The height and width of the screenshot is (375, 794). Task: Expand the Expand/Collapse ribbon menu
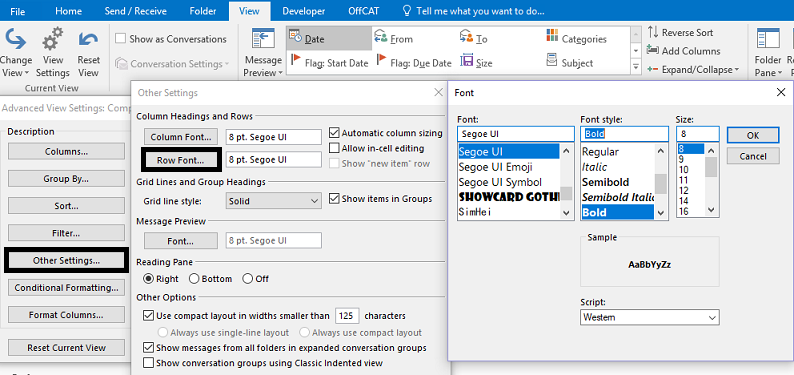click(693, 70)
